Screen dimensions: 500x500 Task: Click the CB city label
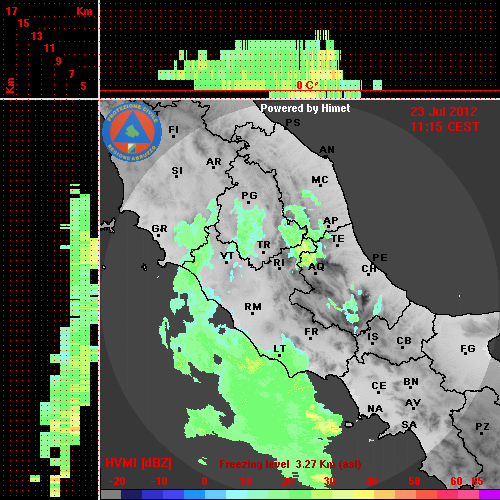(x=404, y=342)
